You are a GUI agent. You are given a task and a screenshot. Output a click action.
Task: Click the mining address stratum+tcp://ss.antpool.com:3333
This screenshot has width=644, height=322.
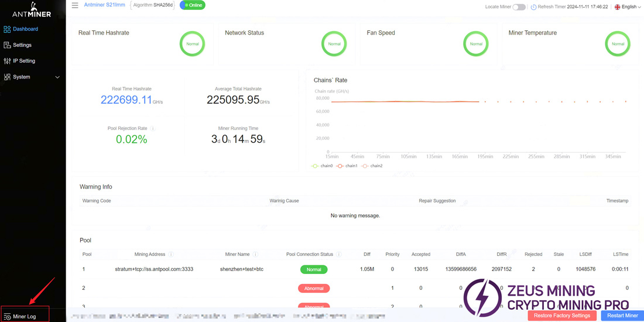point(154,269)
